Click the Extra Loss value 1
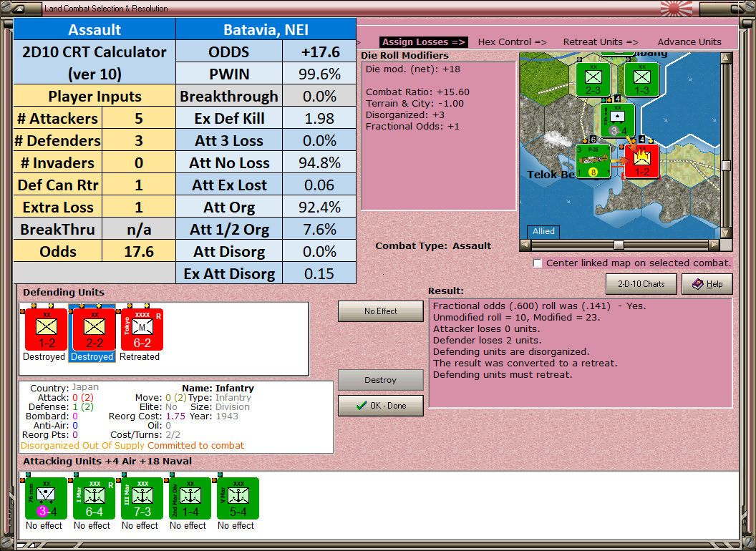Screen dimensions: 756x551 pos(139,208)
